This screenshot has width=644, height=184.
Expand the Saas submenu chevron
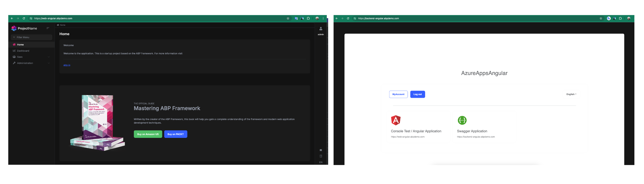pos(49,57)
